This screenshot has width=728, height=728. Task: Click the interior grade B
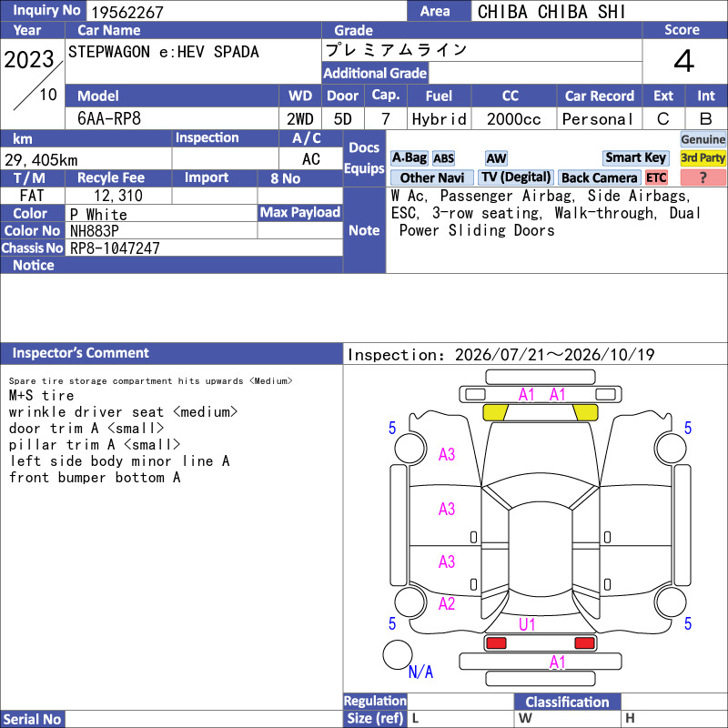click(706, 119)
